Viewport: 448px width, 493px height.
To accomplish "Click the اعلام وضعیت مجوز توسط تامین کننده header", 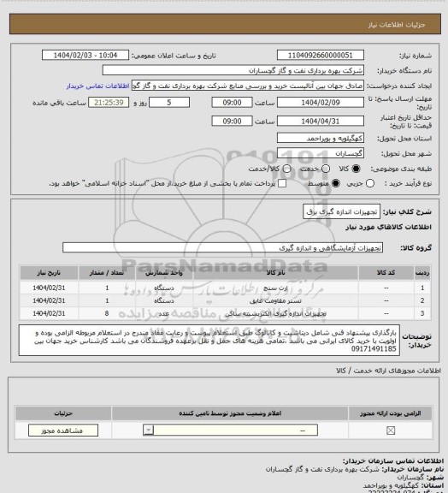I will coord(230,413).
